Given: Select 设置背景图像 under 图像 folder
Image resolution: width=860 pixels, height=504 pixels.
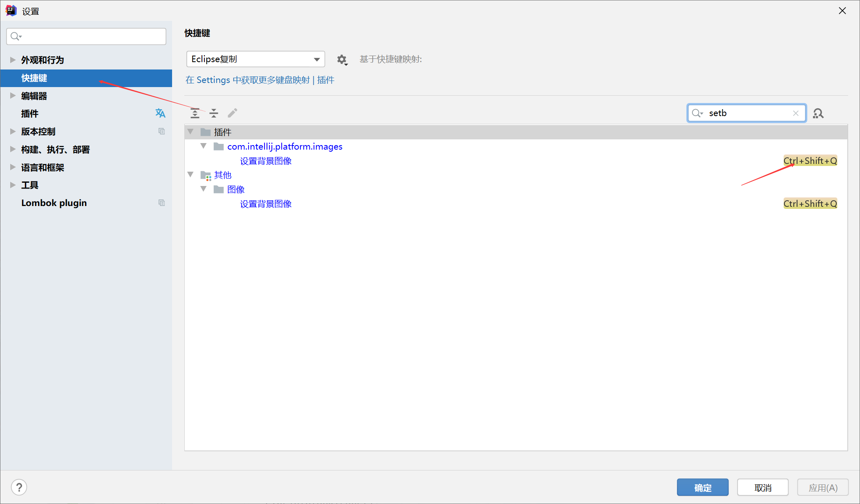Looking at the screenshot, I should point(266,204).
